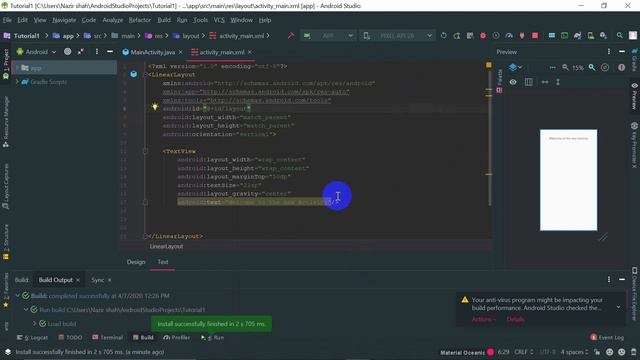
Task: Zoom out the layout preview
Action: pos(565,67)
